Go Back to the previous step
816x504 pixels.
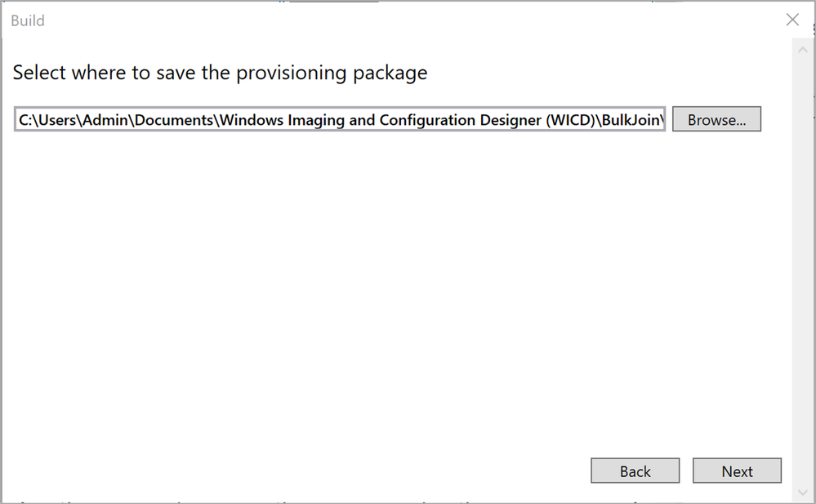(x=635, y=471)
